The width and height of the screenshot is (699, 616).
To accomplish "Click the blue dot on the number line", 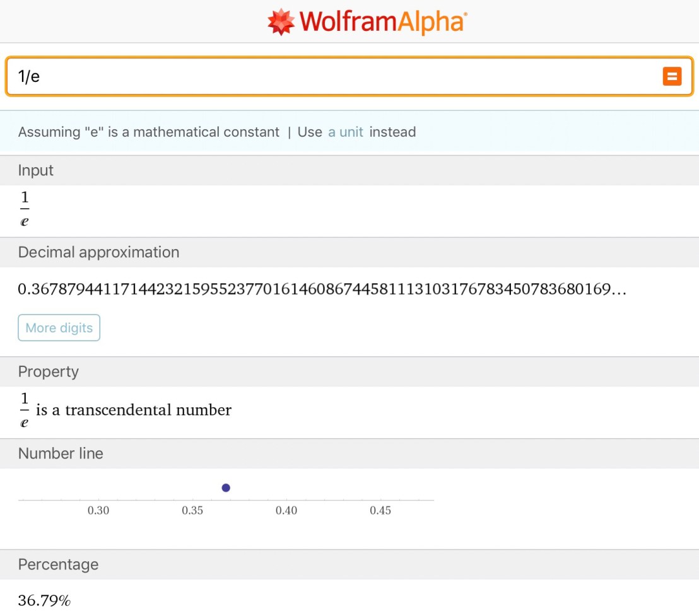I will click(x=226, y=487).
